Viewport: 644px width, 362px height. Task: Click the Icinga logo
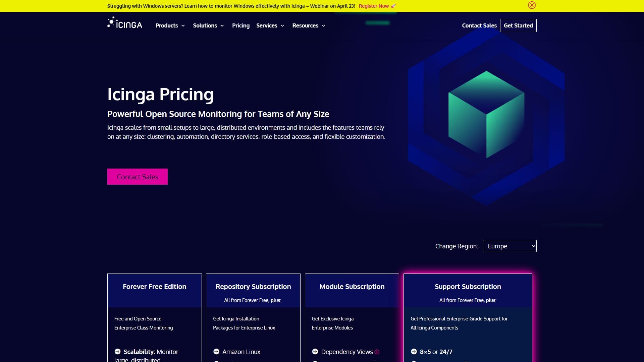click(125, 23)
